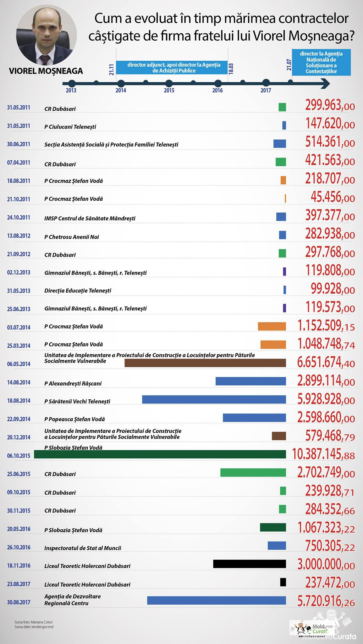Click the long dark green Slobozia bar
This screenshot has width=363, height=644.
160,454
